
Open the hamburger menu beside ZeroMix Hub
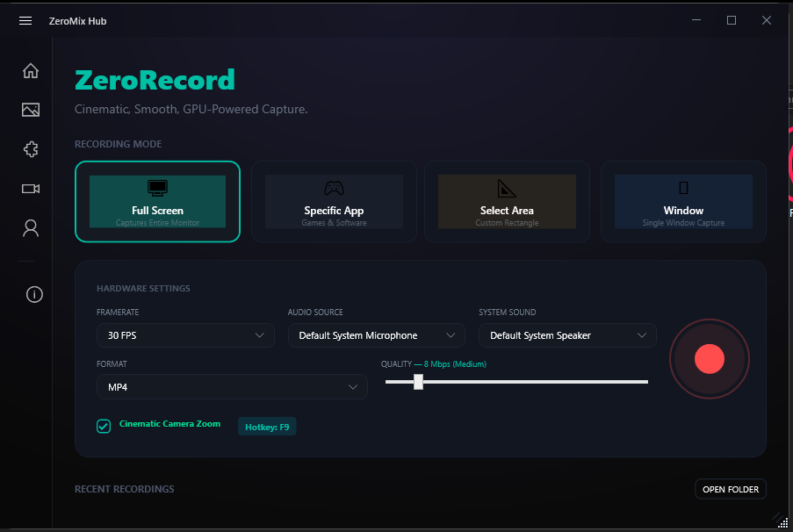(25, 20)
